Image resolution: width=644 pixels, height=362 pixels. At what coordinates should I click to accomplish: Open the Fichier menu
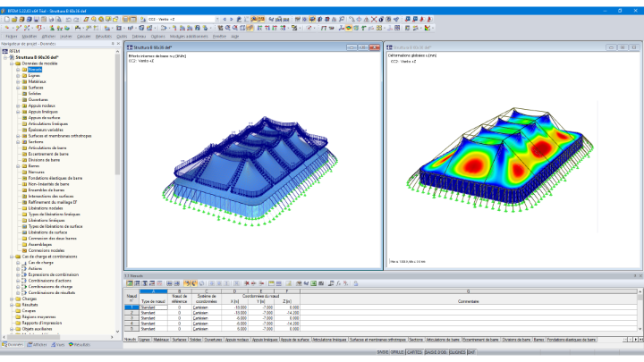point(12,37)
